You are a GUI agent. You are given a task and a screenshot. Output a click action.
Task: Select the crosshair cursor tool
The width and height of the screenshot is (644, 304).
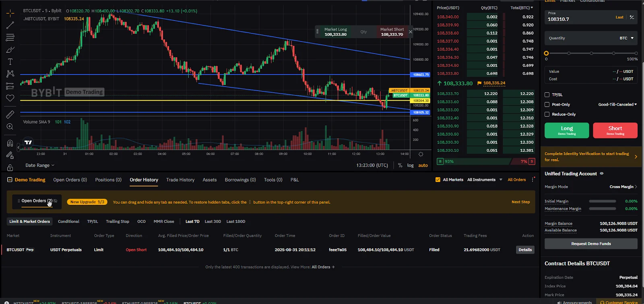pyautogui.click(x=10, y=13)
